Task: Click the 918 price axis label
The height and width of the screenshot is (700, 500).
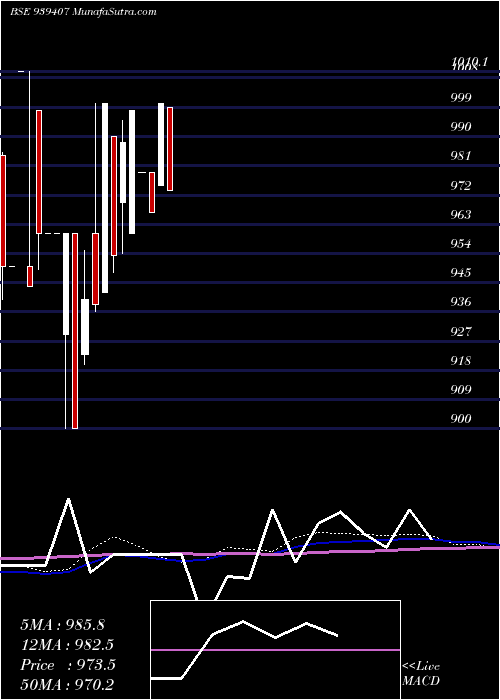Action: point(461,361)
